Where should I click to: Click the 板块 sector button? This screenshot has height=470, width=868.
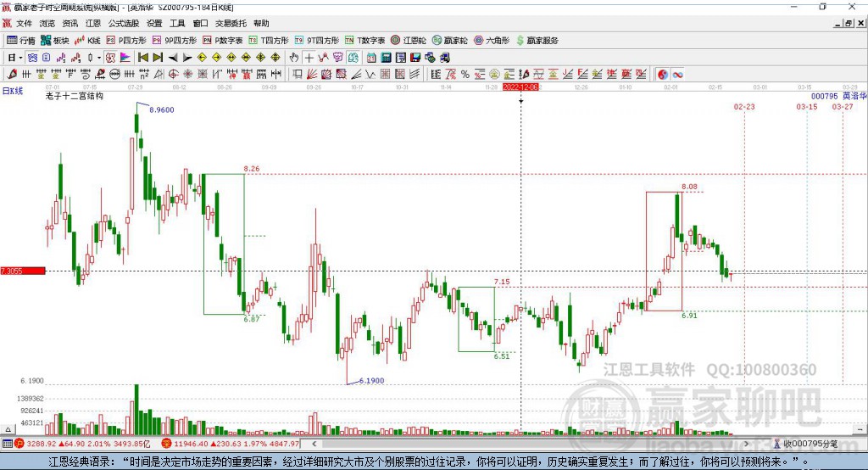tap(55, 40)
